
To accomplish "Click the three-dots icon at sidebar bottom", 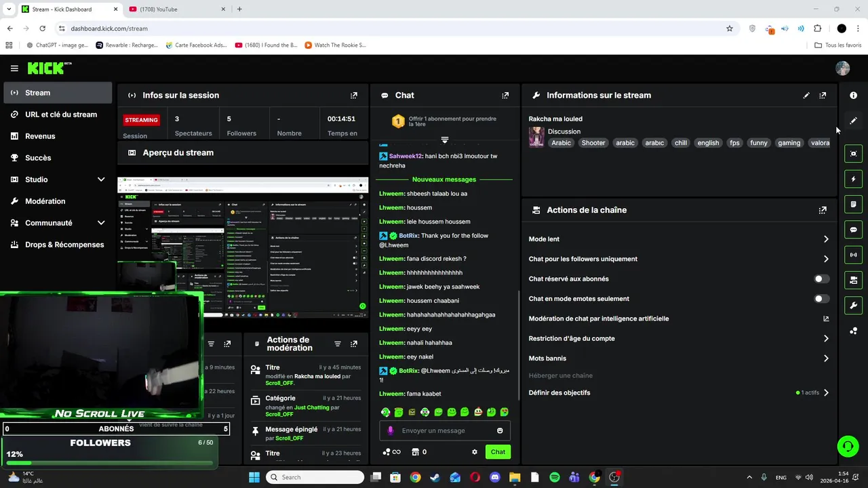I will (853, 331).
